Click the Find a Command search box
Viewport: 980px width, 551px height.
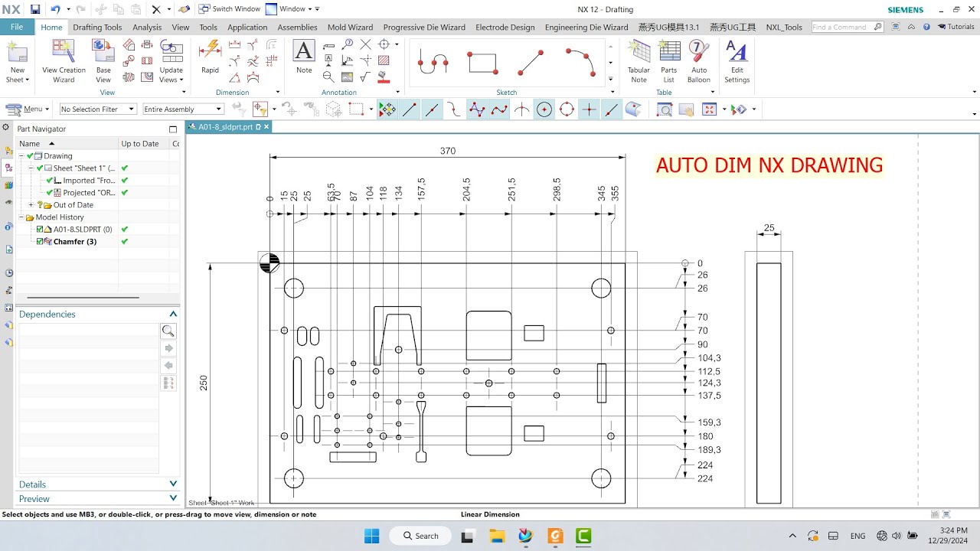(847, 27)
